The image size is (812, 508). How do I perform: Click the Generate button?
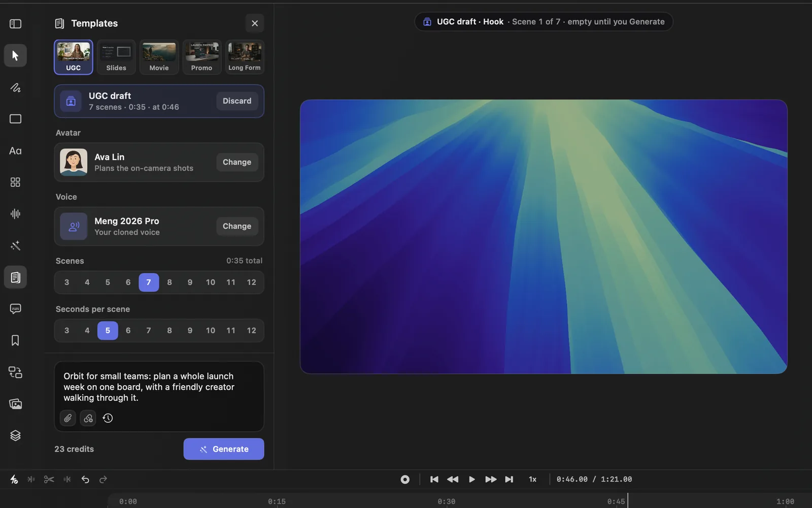coord(224,449)
